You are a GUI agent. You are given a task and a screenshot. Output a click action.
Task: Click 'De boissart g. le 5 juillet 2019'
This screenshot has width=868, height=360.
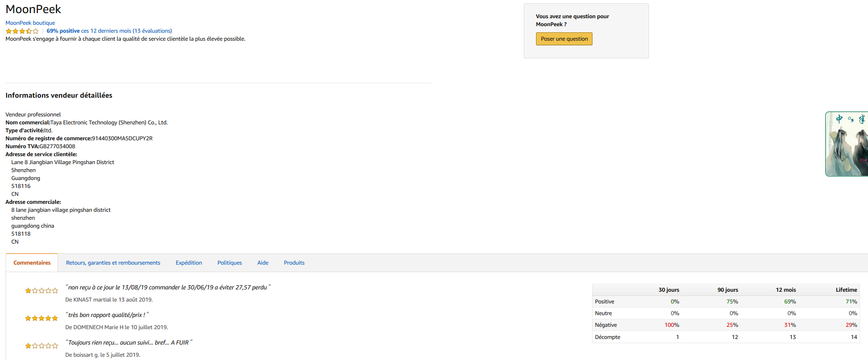coord(103,355)
